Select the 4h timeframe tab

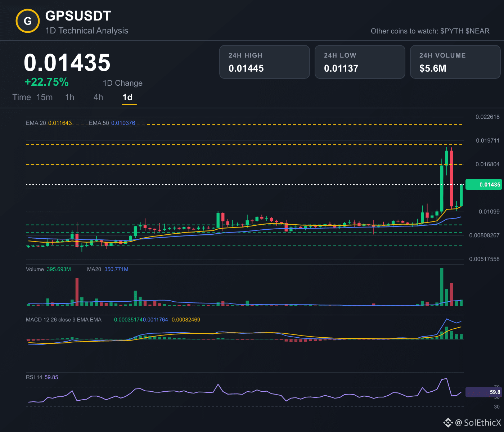click(98, 97)
